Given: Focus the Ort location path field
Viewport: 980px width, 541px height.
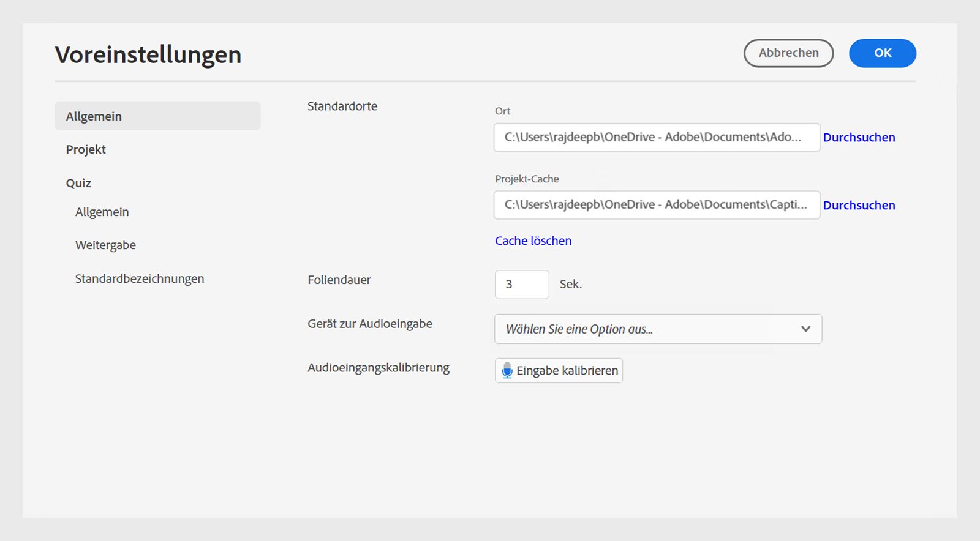Looking at the screenshot, I should pyautogui.click(x=656, y=138).
